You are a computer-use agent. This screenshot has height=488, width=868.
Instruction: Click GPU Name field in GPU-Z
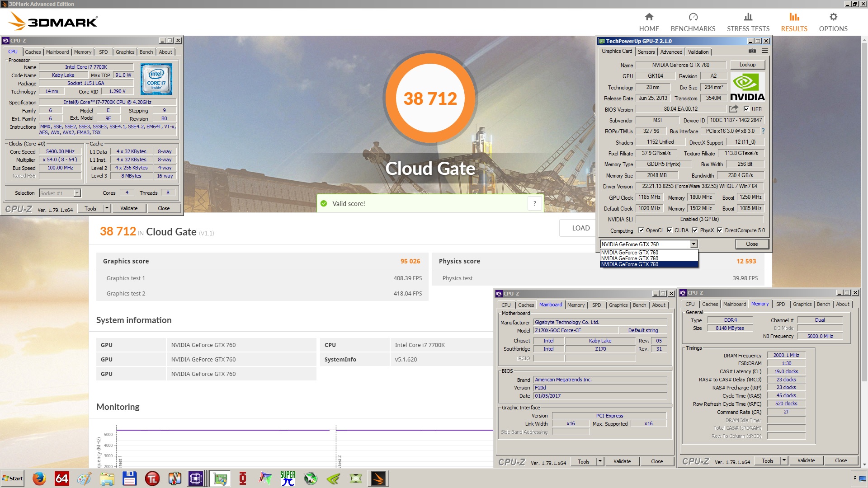pyautogui.click(x=680, y=65)
